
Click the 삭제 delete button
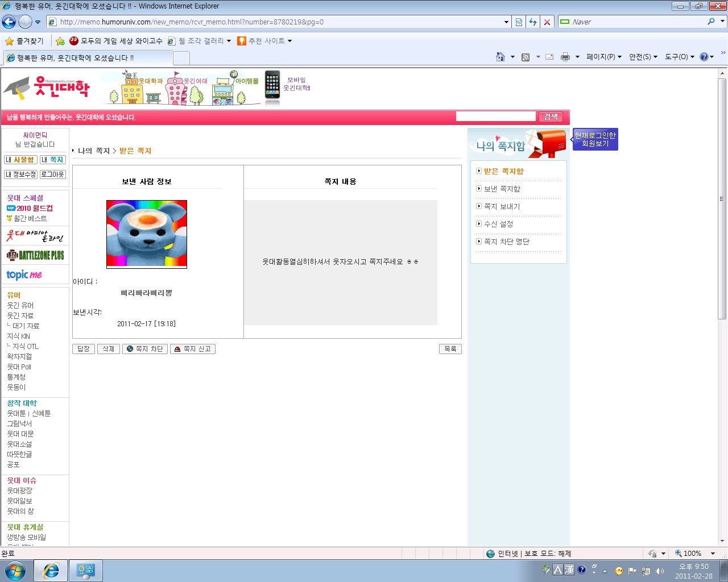109,349
